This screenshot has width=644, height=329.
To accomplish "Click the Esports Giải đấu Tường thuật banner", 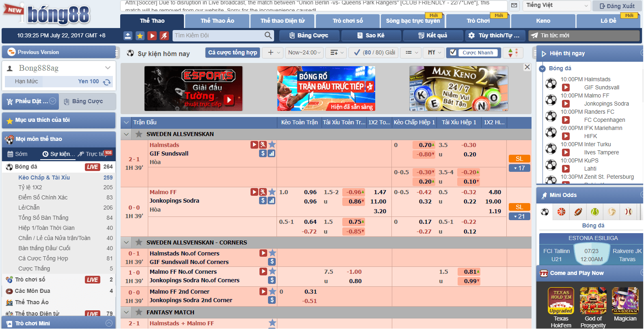I will [193, 89].
